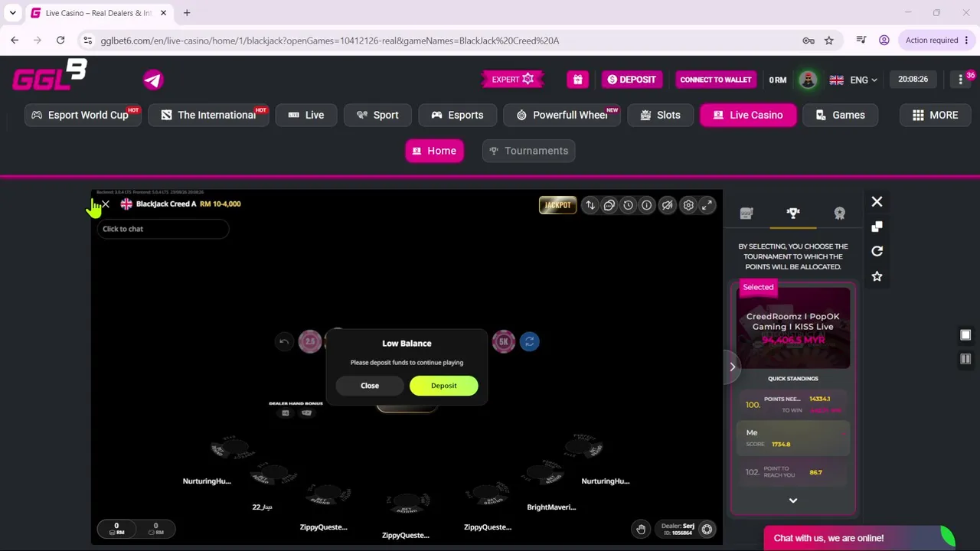
Task: Reload the game using refresh icon
Action: click(x=877, y=251)
